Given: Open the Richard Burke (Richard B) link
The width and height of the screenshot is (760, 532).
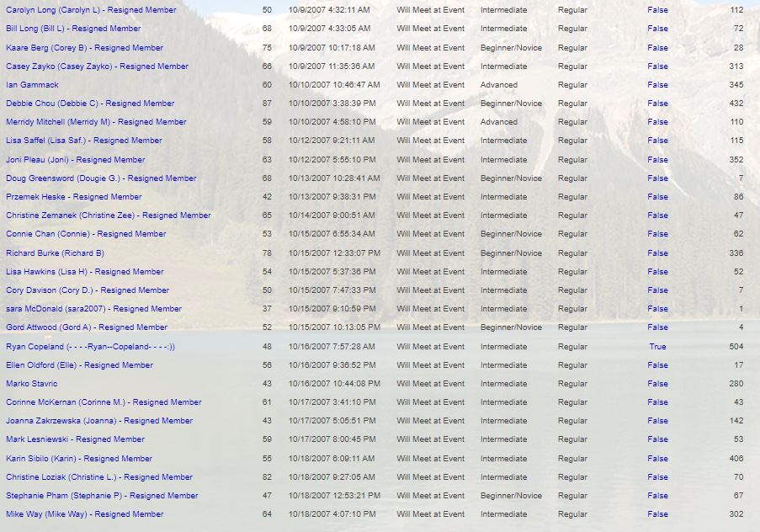Looking at the screenshot, I should click(55, 253).
